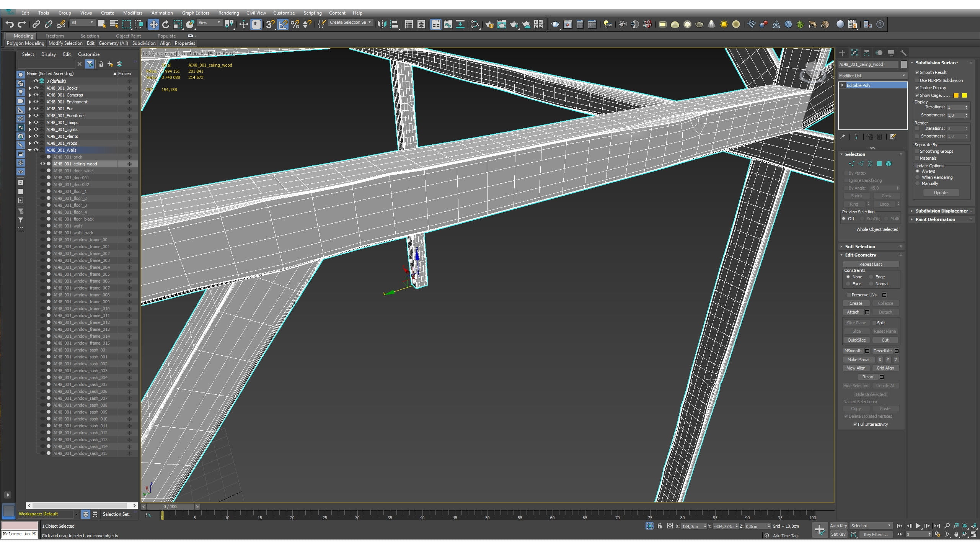
Task: Disable the Isoline Display checkbox
Action: tap(917, 88)
